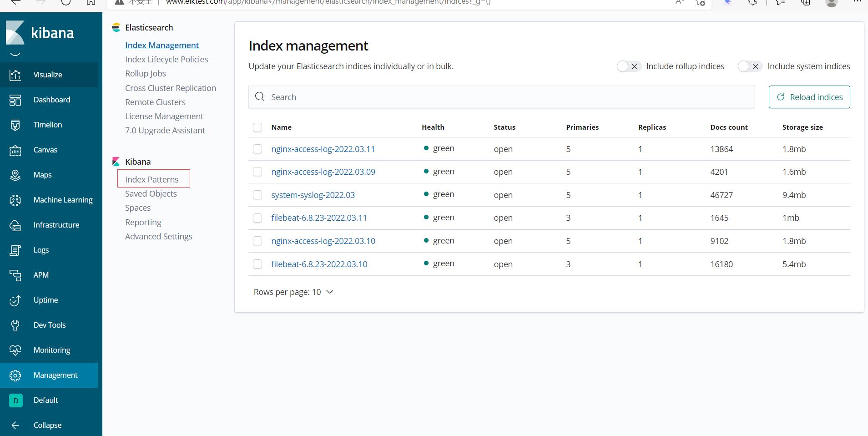The height and width of the screenshot is (436, 868).
Task: Open the Dashboard sidebar icon
Action: (15, 100)
